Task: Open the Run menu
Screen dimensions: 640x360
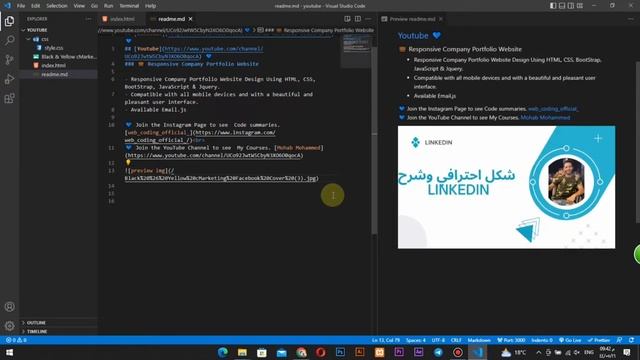Action: point(108,6)
